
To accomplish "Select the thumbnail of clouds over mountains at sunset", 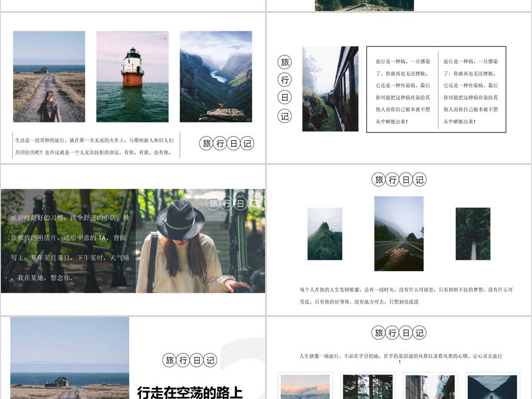I will click(x=305, y=387).
